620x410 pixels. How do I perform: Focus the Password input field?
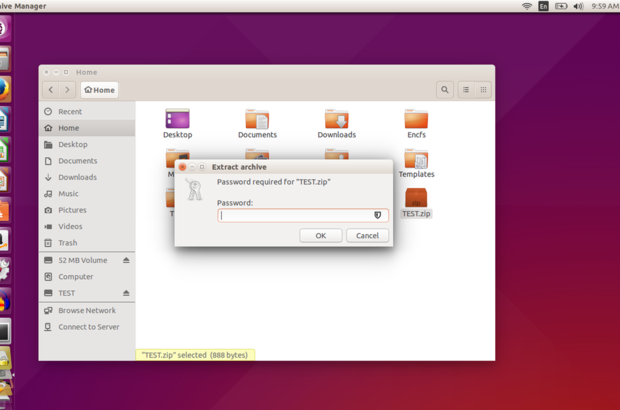point(295,215)
